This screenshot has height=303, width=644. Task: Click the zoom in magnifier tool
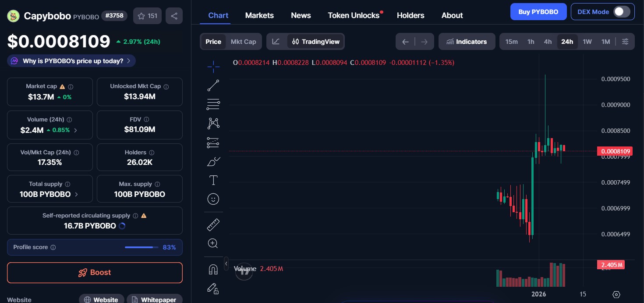pos(213,243)
